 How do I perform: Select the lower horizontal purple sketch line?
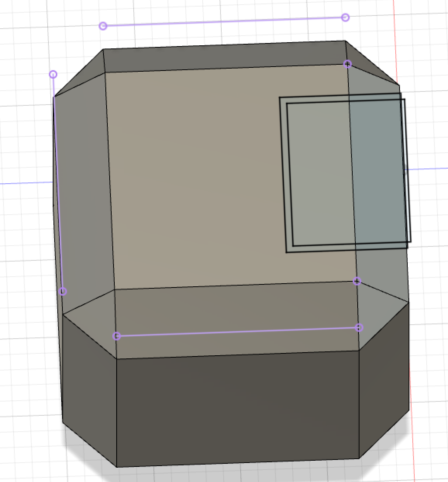point(236,332)
